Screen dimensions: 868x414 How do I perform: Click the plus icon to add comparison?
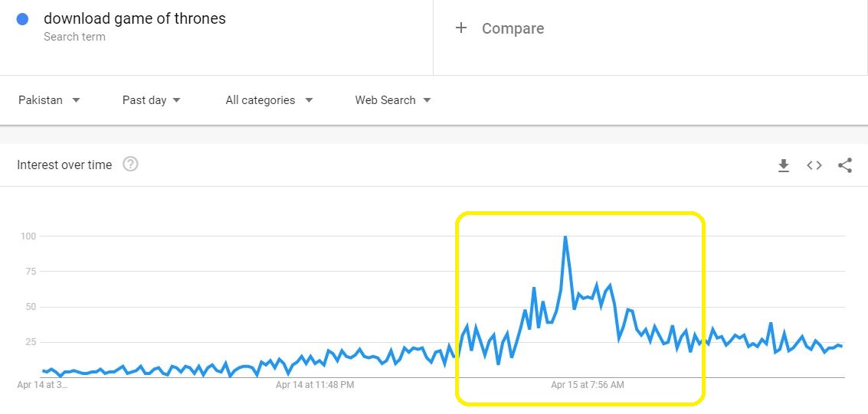(x=461, y=28)
